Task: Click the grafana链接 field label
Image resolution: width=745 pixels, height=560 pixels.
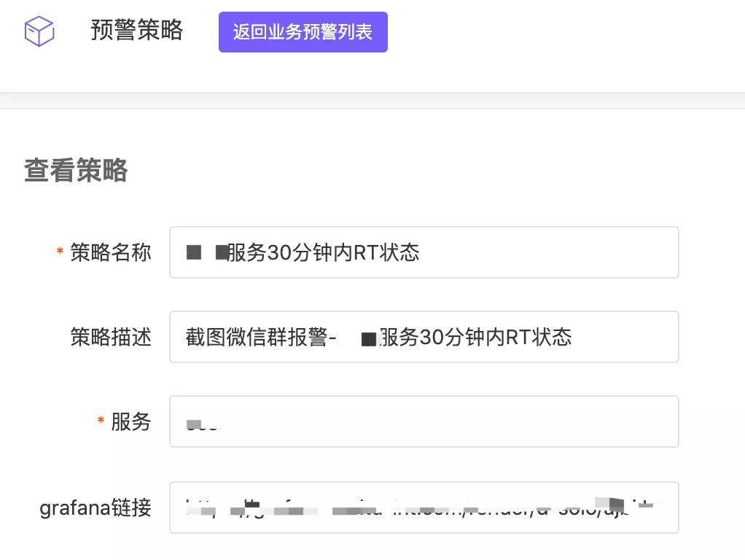Action: click(95, 507)
